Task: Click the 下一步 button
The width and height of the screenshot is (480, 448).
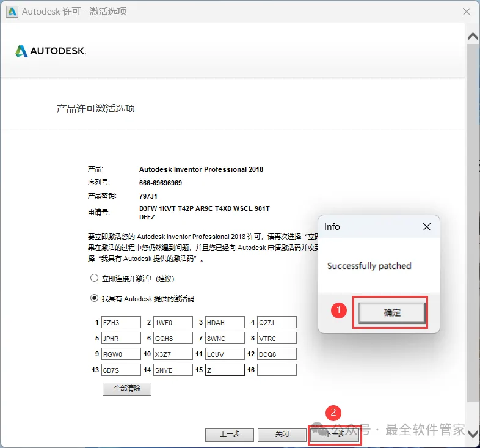Action: click(335, 435)
